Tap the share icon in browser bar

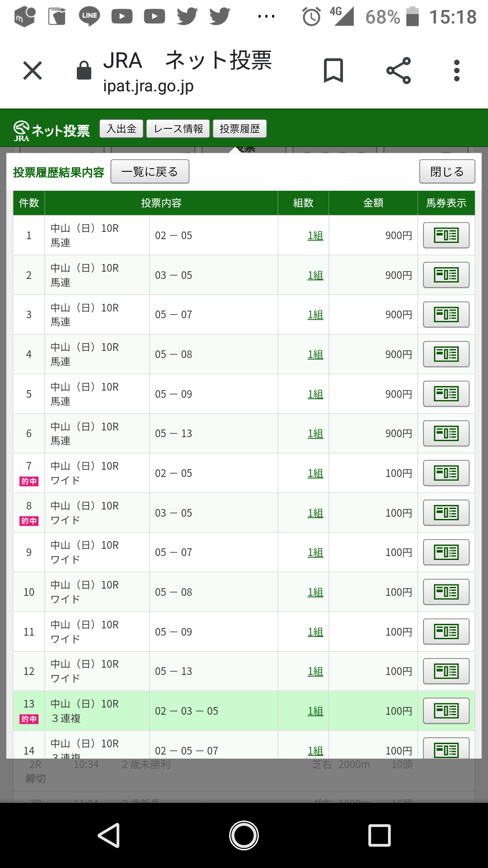(399, 71)
